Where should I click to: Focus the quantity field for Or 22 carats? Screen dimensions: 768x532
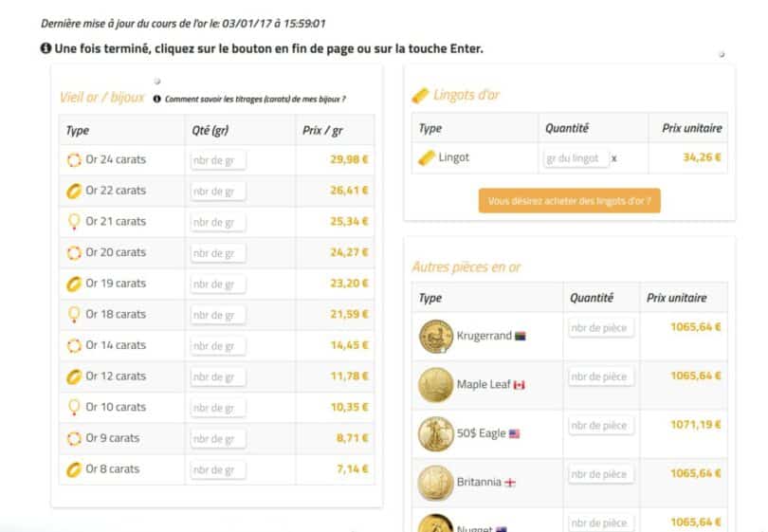218,191
